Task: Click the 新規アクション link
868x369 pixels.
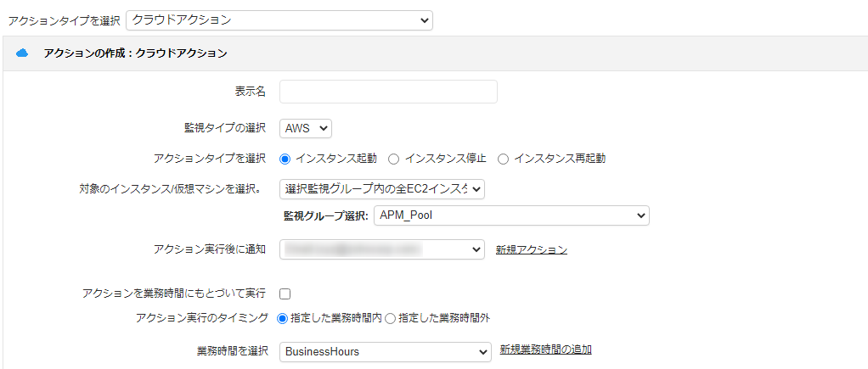Action: pyautogui.click(x=532, y=249)
